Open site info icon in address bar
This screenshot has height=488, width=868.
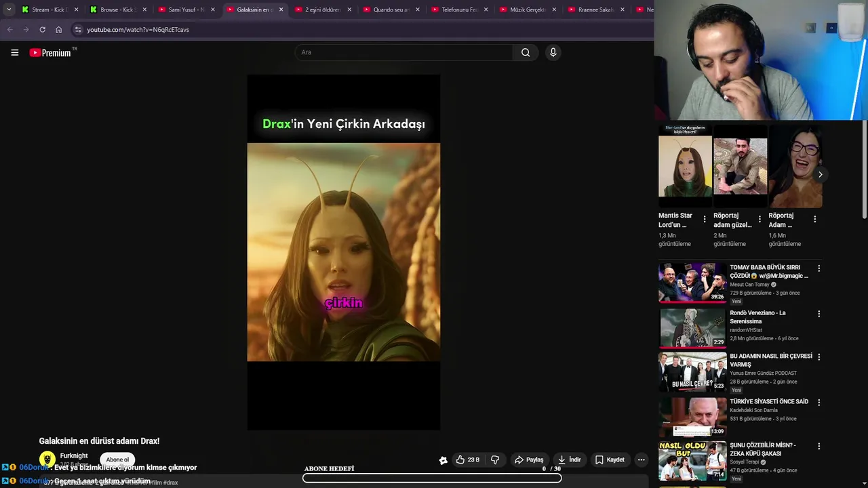(78, 30)
